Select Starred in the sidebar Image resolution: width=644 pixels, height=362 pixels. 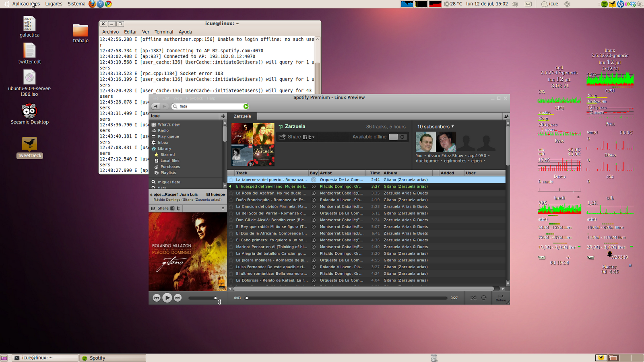(167, 154)
